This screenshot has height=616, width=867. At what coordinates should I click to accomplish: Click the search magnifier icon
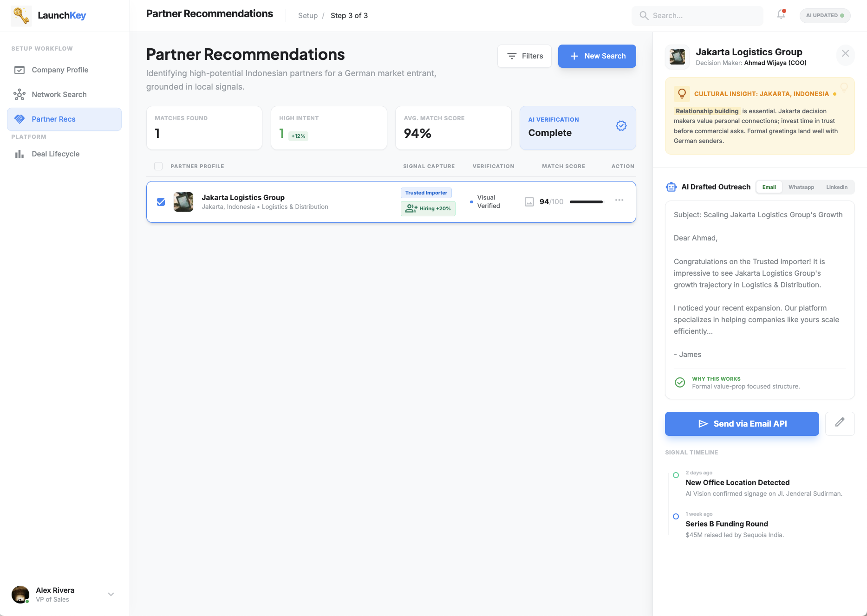point(644,15)
